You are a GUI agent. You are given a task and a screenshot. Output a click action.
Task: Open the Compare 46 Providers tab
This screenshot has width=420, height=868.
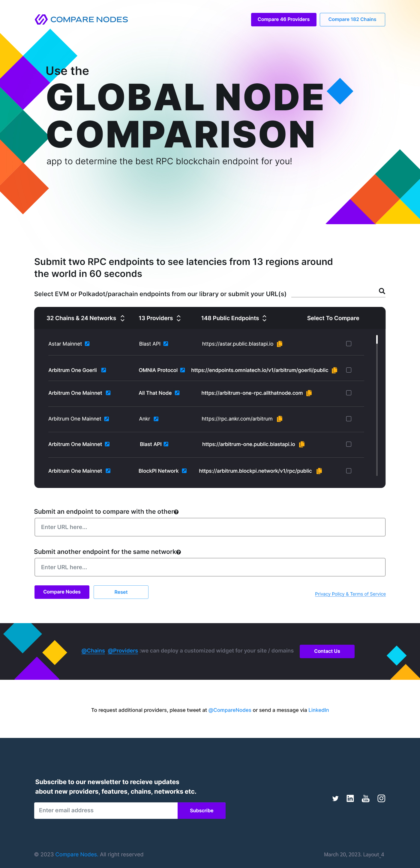pyautogui.click(x=283, y=19)
